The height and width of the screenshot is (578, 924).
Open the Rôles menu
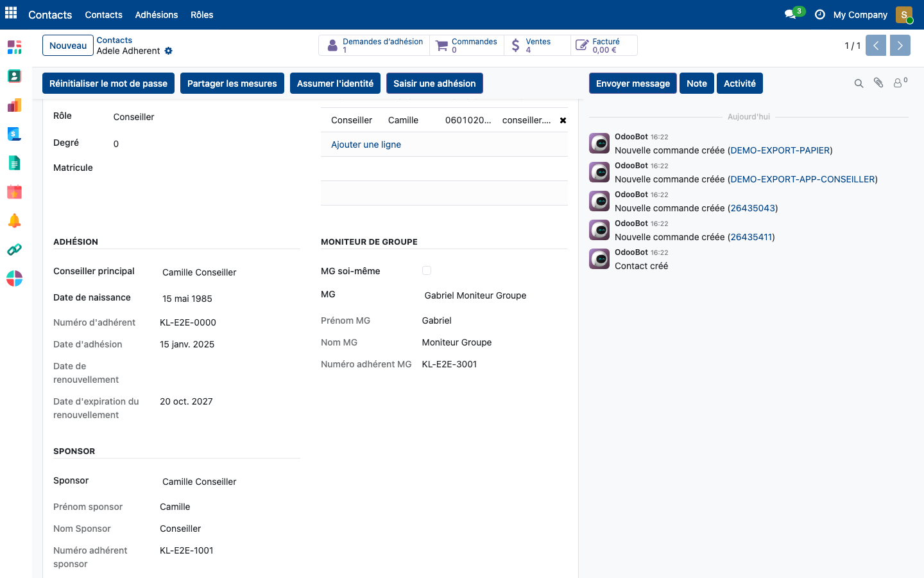click(201, 14)
